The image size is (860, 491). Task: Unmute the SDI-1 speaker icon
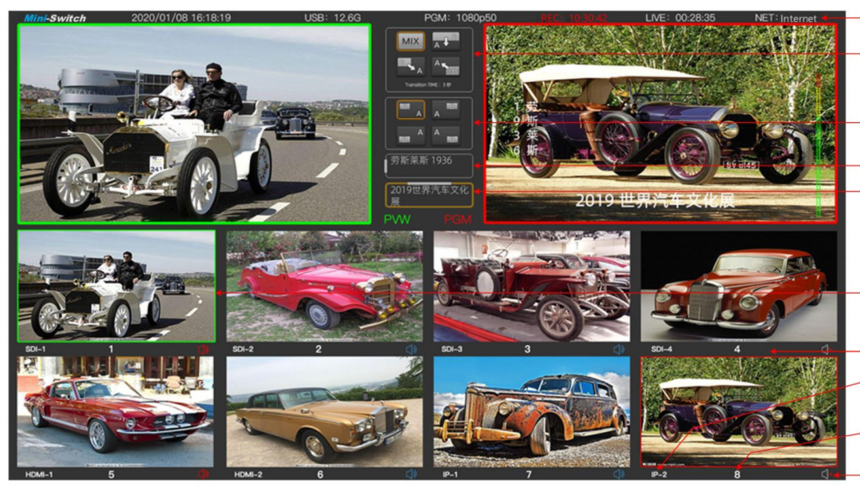click(x=203, y=349)
